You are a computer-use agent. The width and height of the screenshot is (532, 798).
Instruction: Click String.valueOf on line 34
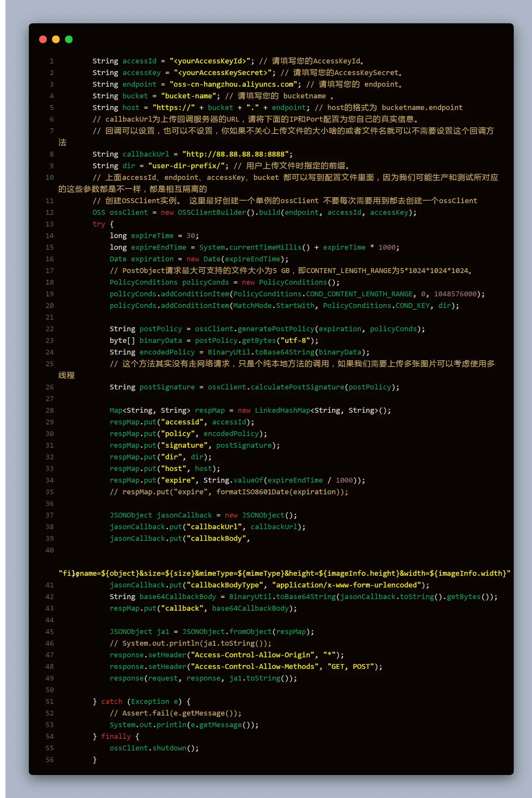pyautogui.click(x=233, y=480)
